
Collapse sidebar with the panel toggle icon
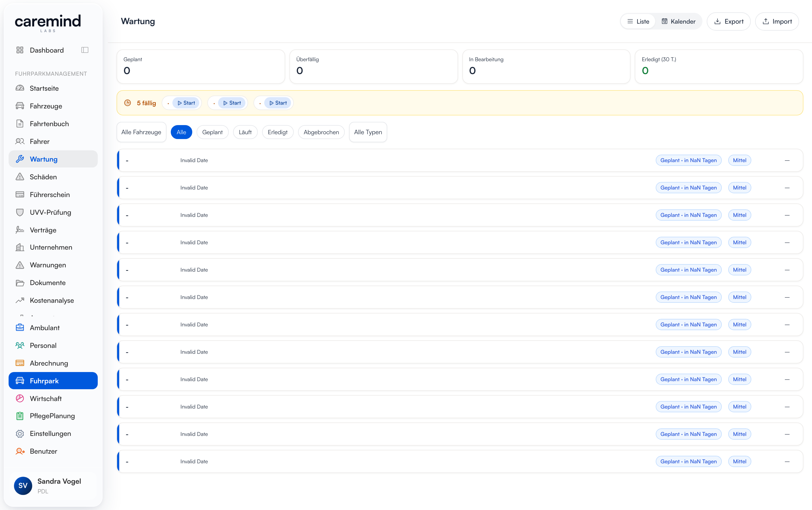tap(85, 50)
